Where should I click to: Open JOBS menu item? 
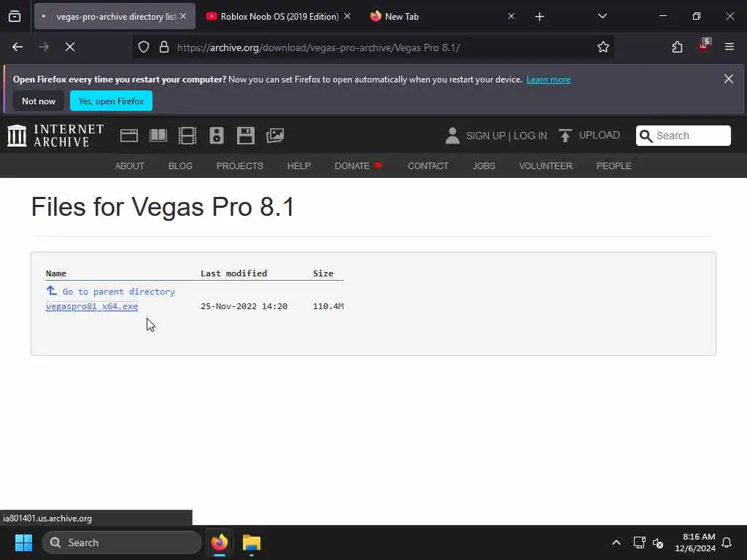(x=484, y=166)
